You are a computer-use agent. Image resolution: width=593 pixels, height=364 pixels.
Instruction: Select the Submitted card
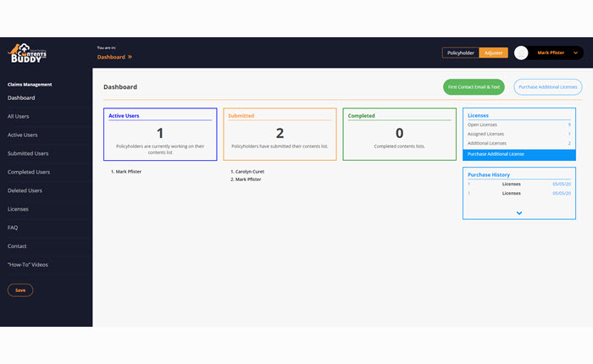(x=280, y=135)
